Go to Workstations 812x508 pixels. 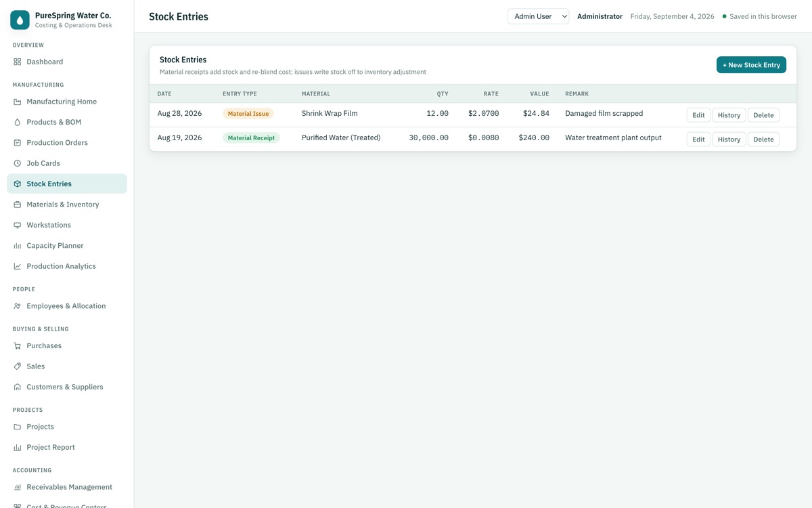(x=67, y=225)
